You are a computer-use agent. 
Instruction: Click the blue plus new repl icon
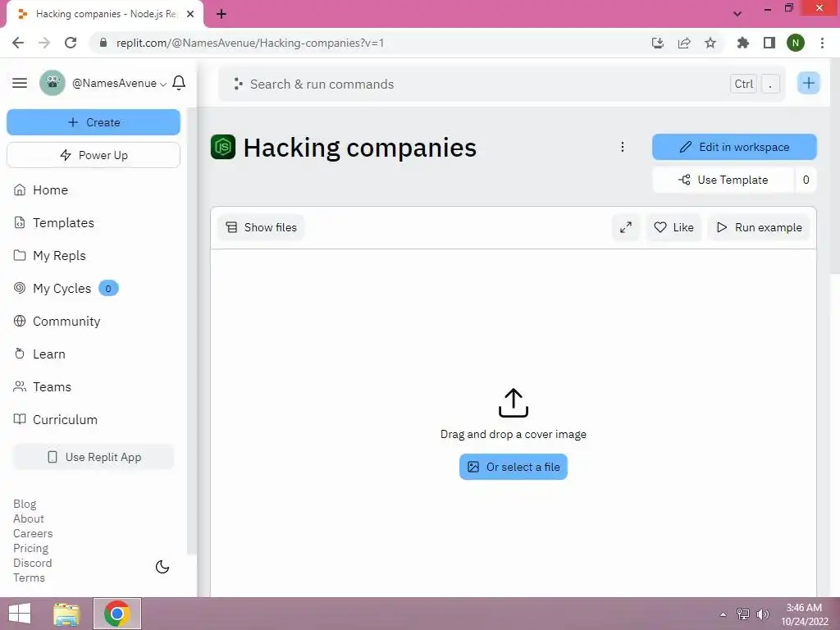tap(808, 83)
